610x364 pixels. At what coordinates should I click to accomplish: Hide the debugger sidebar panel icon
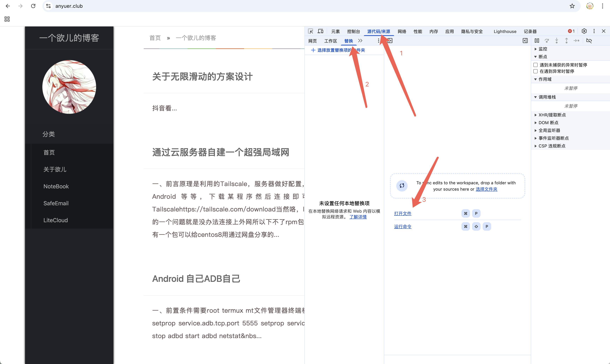click(x=525, y=41)
